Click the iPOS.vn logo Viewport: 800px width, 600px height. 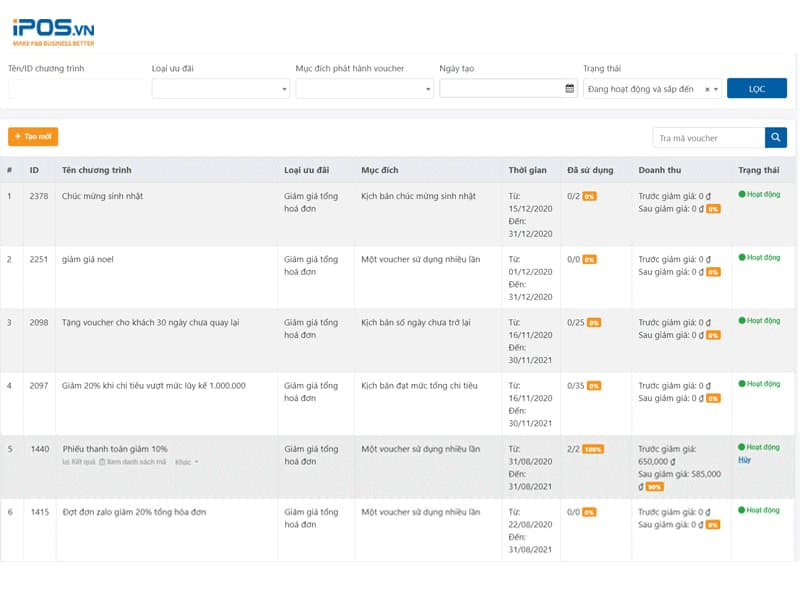tap(54, 30)
